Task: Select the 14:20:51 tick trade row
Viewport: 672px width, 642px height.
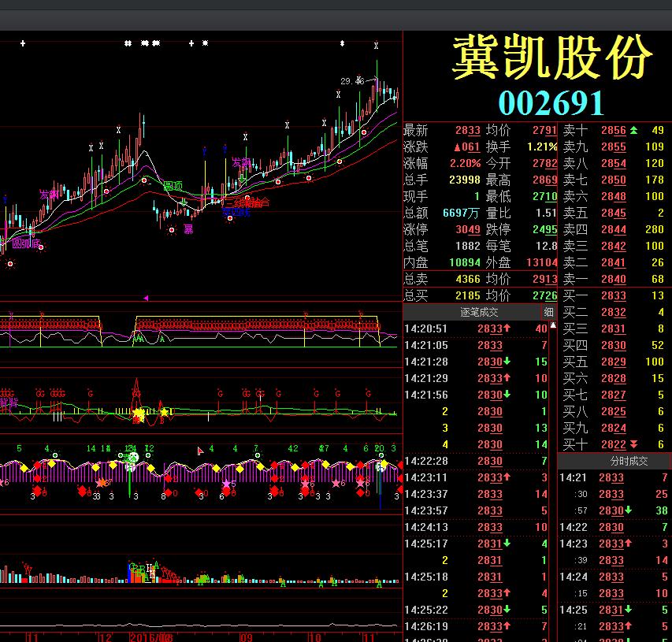Action: point(476,328)
